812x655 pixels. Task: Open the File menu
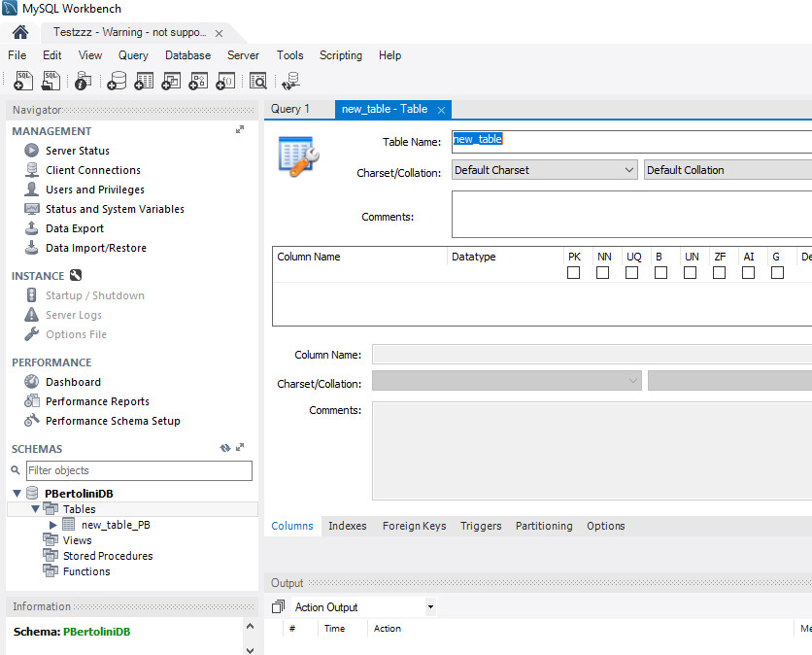pyautogui.click(x=17, y=55)
